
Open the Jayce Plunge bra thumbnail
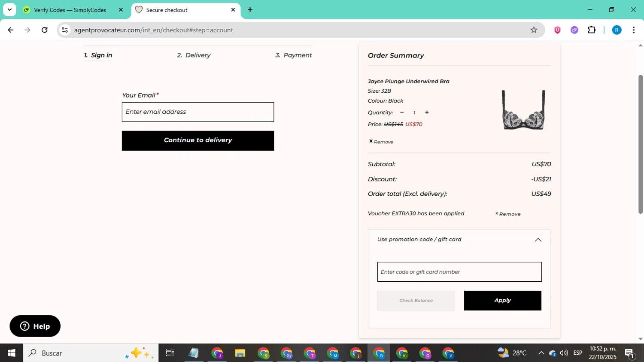pyautogui.click(x=523, y=110)
